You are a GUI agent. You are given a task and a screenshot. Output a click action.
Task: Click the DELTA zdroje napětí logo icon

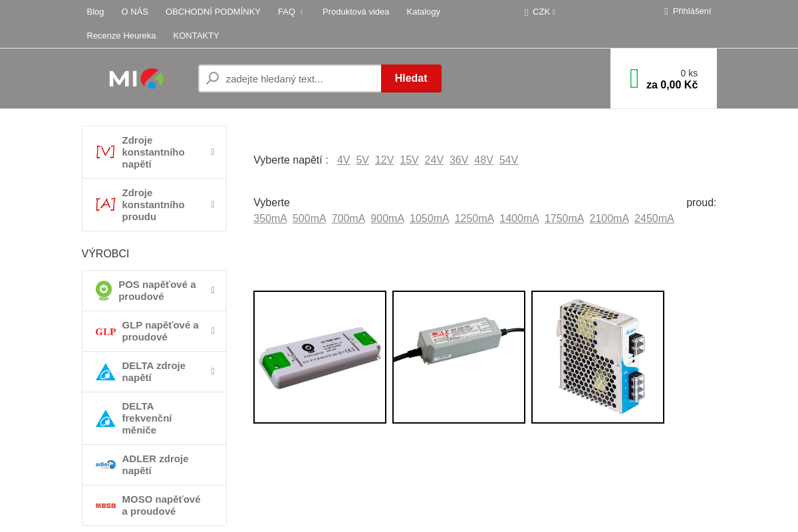[x=105, y=372]
